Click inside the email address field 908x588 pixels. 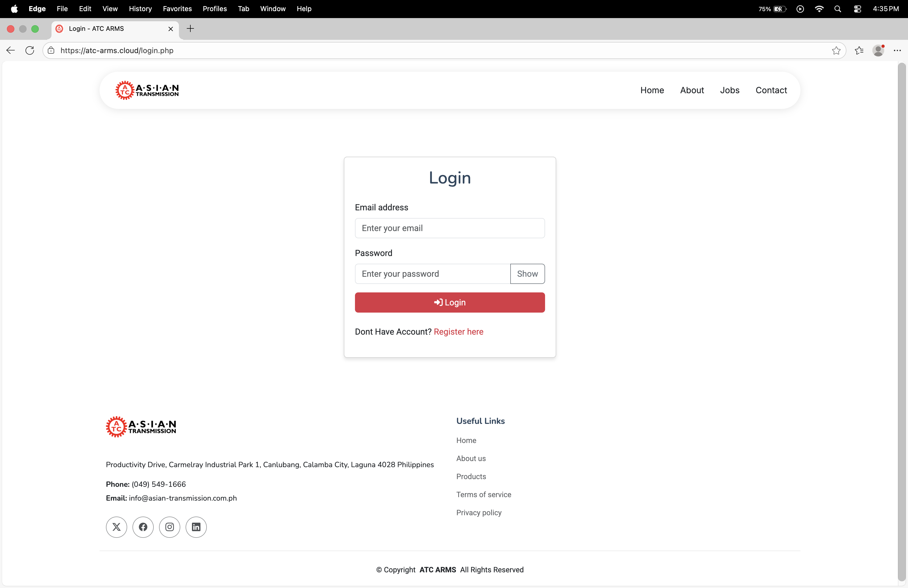[x=449, y=228]
